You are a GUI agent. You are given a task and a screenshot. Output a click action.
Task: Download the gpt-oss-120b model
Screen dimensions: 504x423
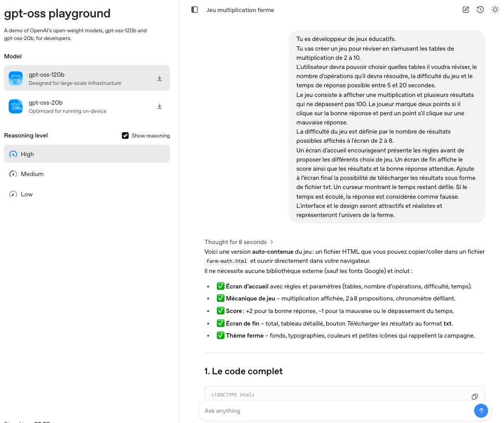(159, 79)
